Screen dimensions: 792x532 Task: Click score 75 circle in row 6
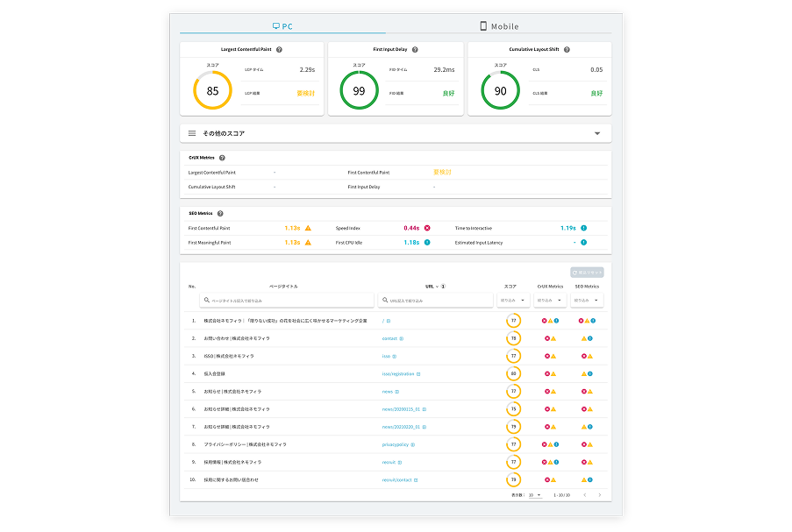pyautogui.click(x=513, y=409)
